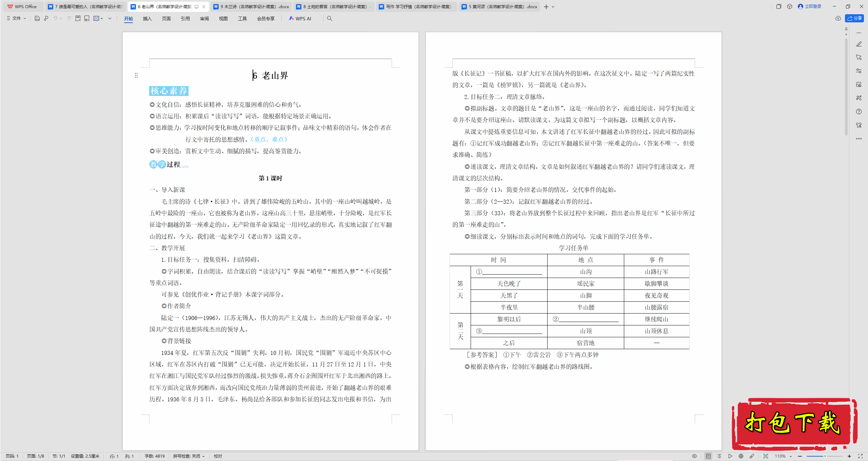Click 立即登录 to sign in
Screen dimensions: 868x461
point(810,6)
